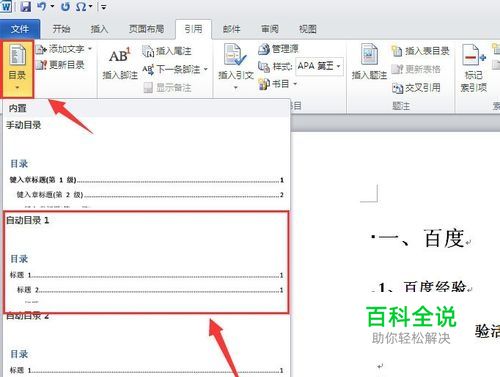Open the 邮件 ribbon tab
The image size is (500, 377).
point(231,29)
